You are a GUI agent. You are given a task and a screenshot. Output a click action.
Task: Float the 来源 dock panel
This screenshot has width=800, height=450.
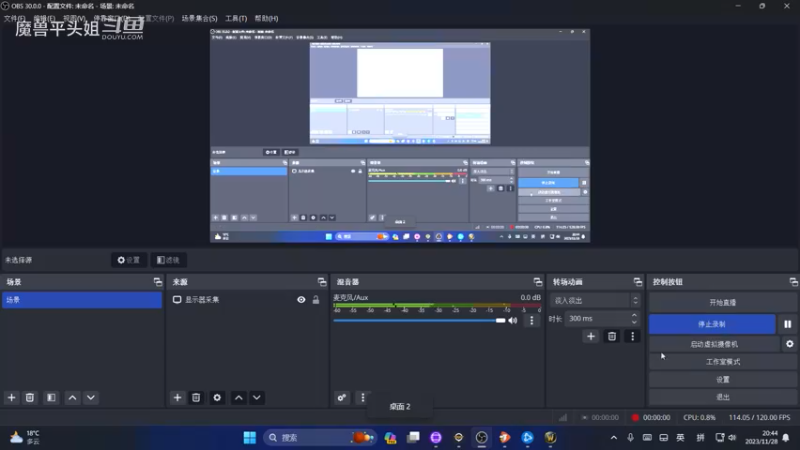coord(322,282)
